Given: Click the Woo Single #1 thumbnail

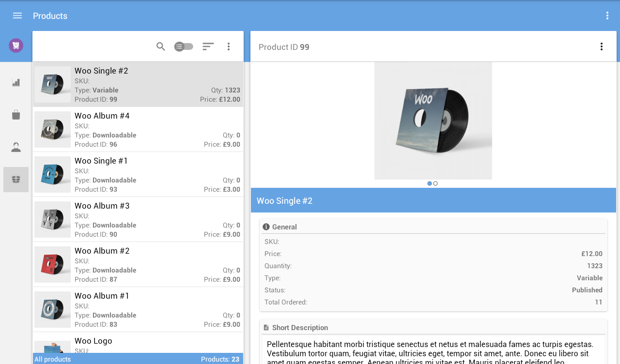Looking at the screenshot, I should click(52, 174).
